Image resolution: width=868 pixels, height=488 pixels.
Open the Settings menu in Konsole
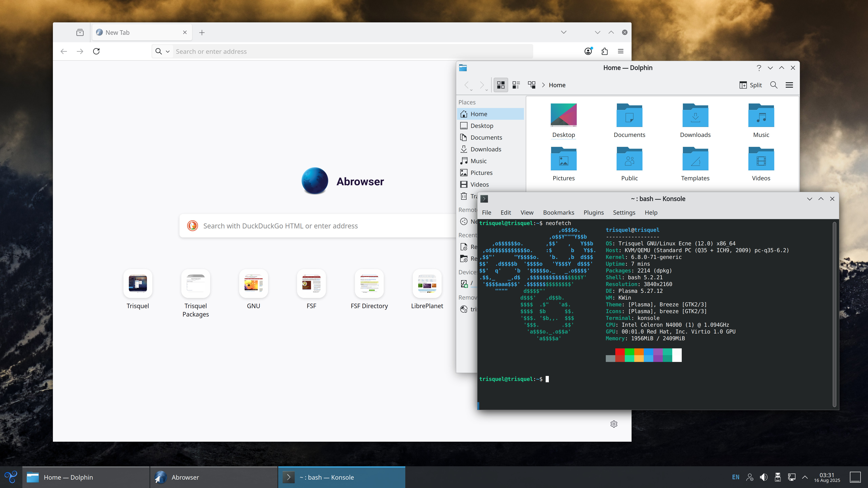pos(624,213)
